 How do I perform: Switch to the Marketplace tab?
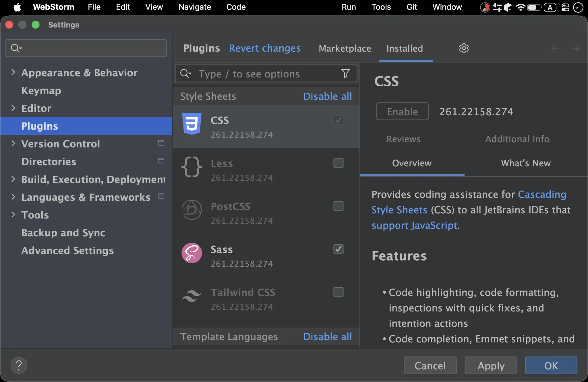[345, 48]
